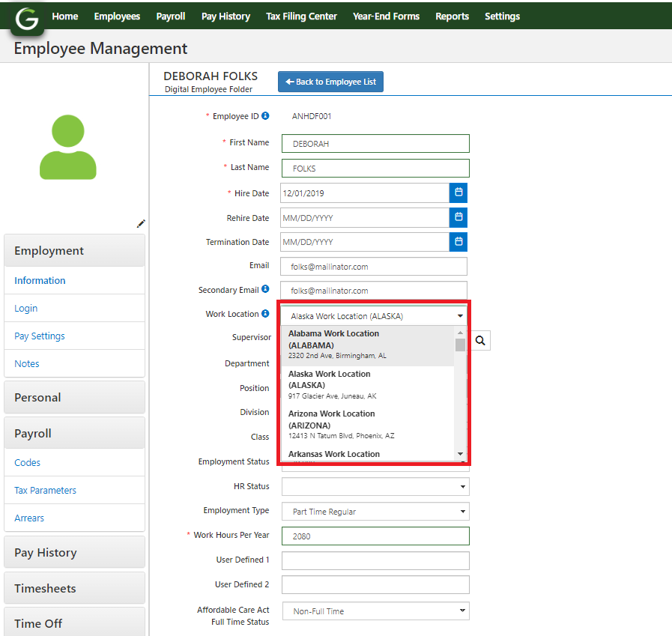Click the Email input field

pos(374,267)
